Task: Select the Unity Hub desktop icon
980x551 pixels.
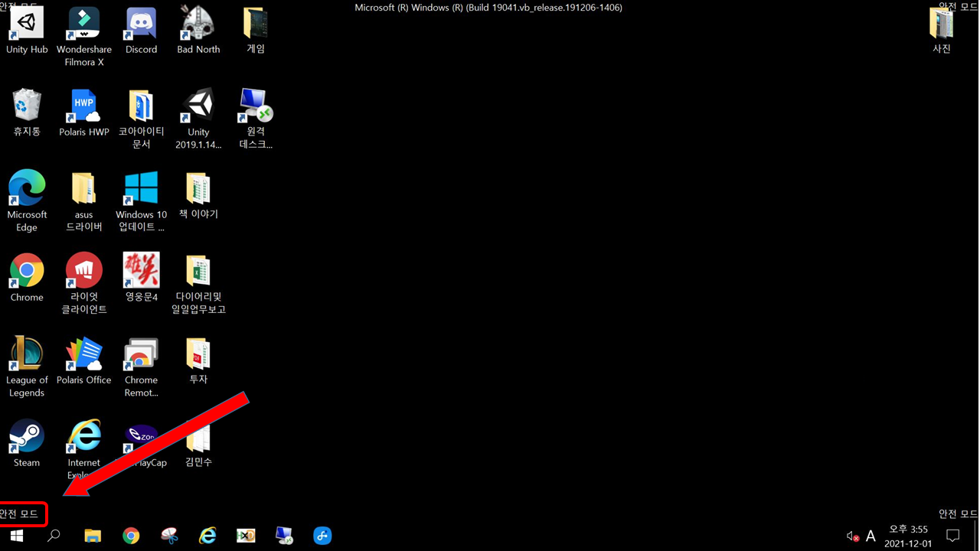Action: (x=27, y=31)
